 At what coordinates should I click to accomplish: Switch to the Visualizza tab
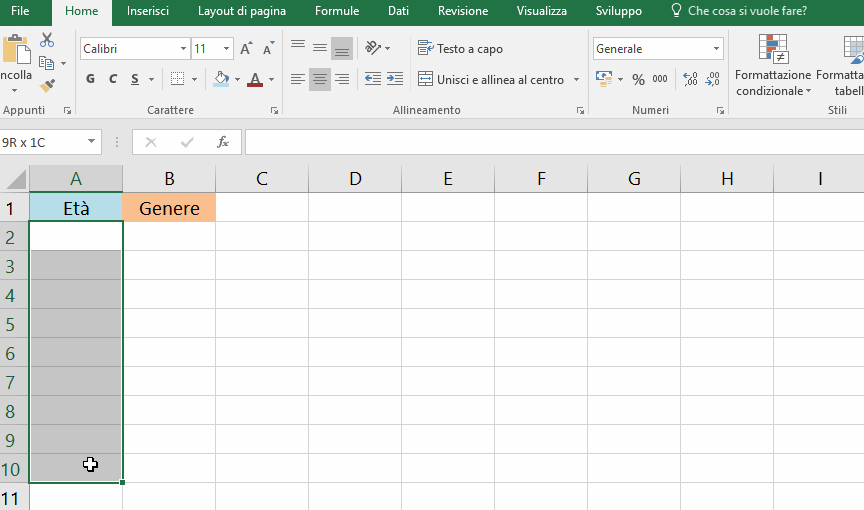pos(542,11)
